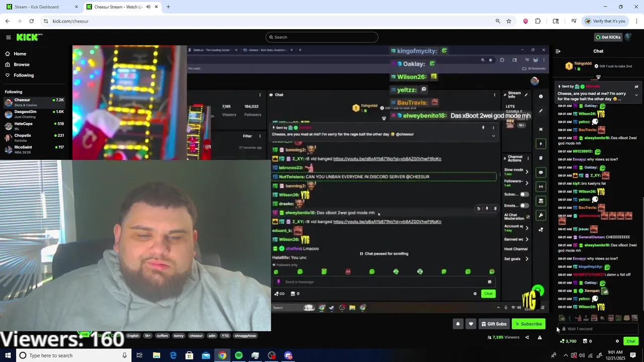Toggle follow with the heart button
The image size is (644, 362).
coord(471,324)
